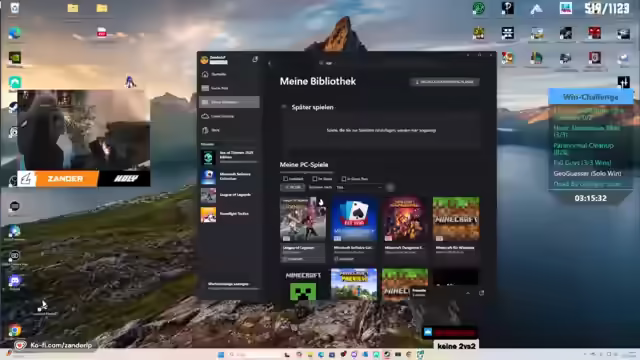Open Cloud Gaming in the Xbox sidebar
The width and height of the screenshot is (640, 360).
(x=229, y=116)
